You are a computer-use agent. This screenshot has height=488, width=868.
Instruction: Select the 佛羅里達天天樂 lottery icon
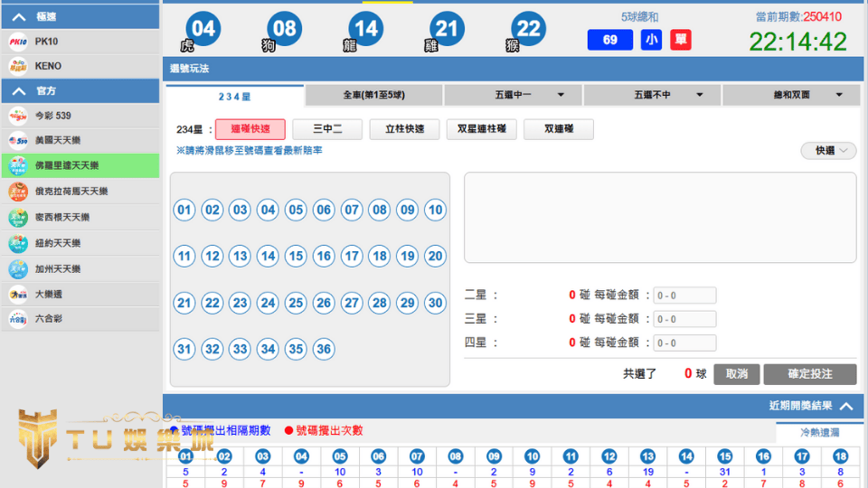18,165
